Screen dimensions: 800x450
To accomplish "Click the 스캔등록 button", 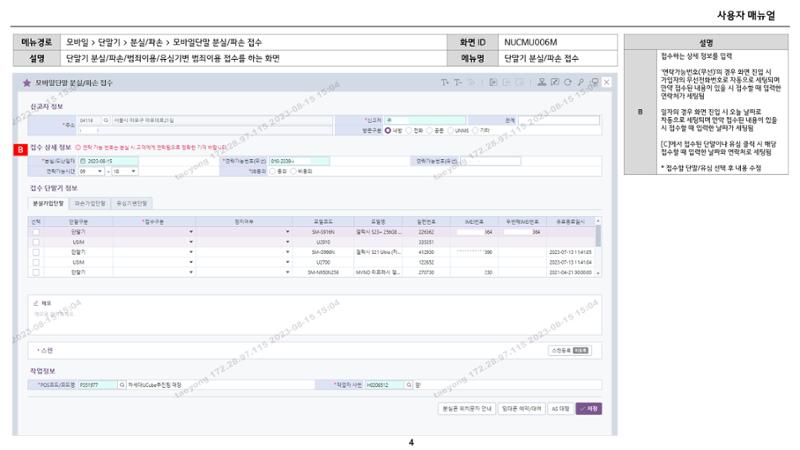I will (x=570, y=351).
